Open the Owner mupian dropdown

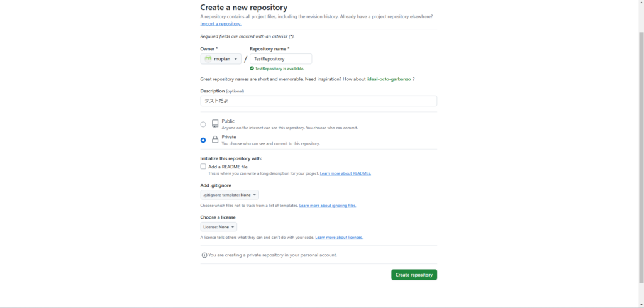[221, 58]
